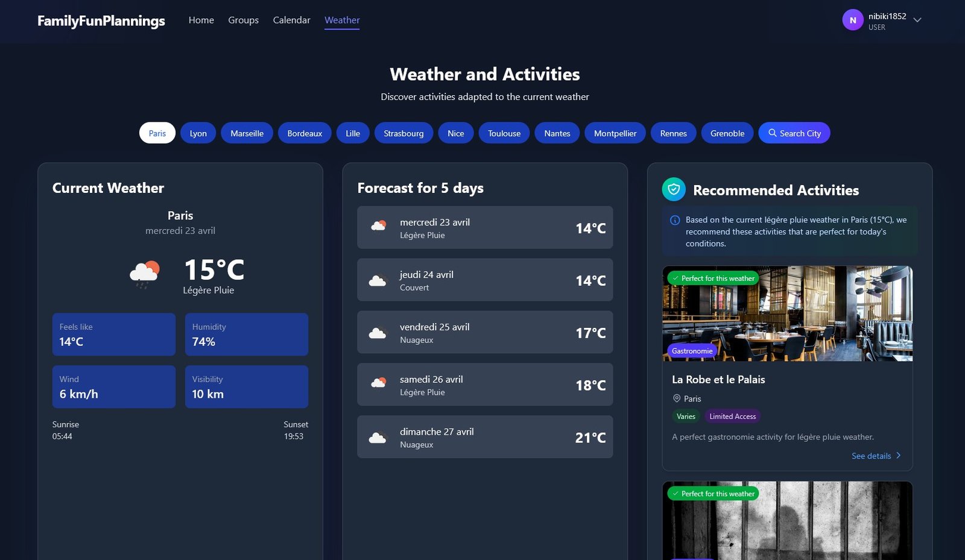Click the Gastronomie category badge
The width and height of the screenshot is (965, 560).
point(692,351)
